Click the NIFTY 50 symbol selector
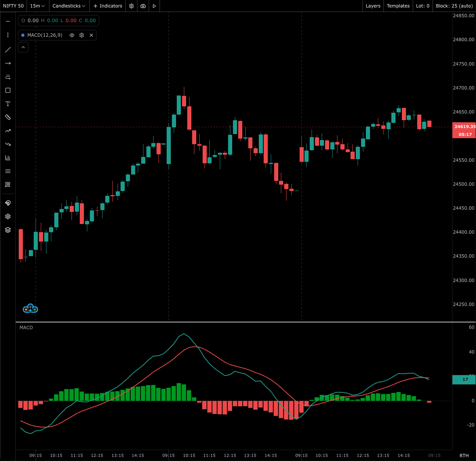The height and width of the screenshot is (461, 476). tap(13, 6)
